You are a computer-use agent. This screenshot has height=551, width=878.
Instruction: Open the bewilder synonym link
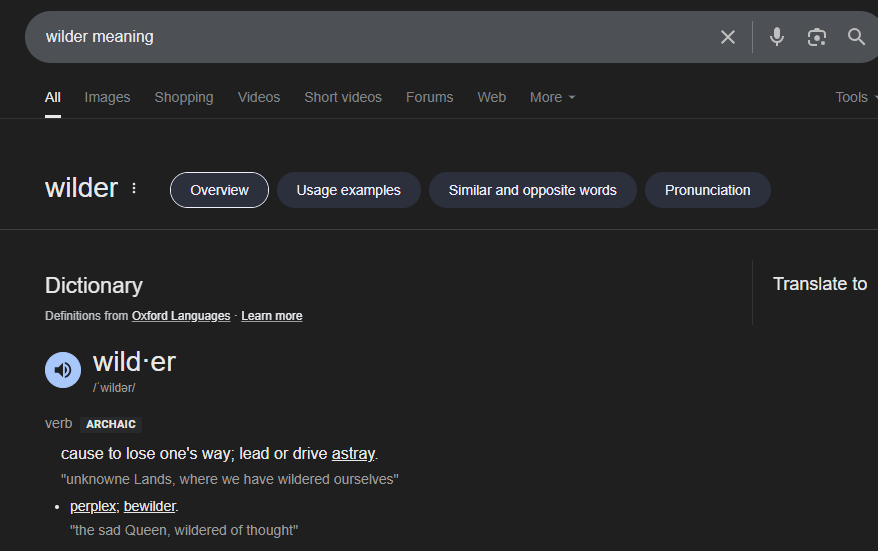(150, 506)
